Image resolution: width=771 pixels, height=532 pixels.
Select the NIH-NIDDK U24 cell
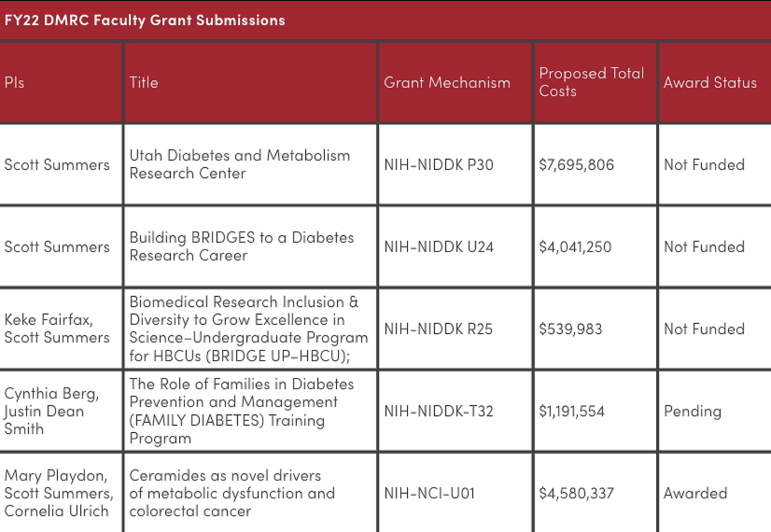(x=455, y=246)
